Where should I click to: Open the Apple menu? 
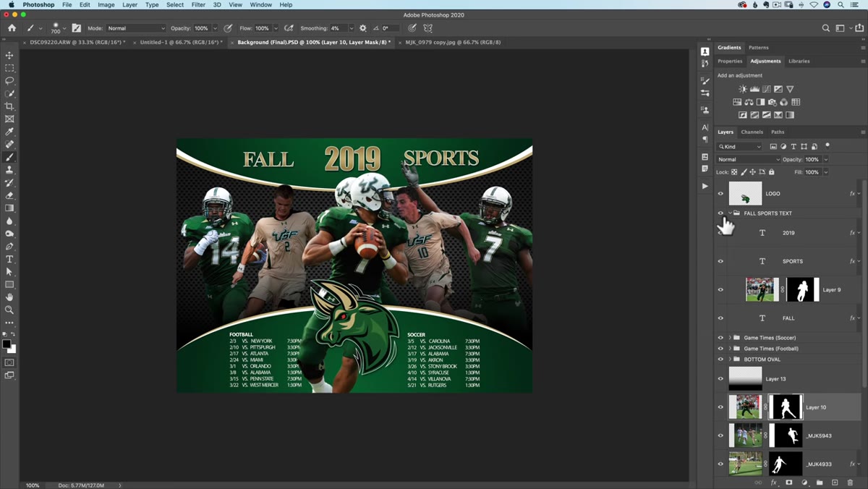(x=11, y=4)
